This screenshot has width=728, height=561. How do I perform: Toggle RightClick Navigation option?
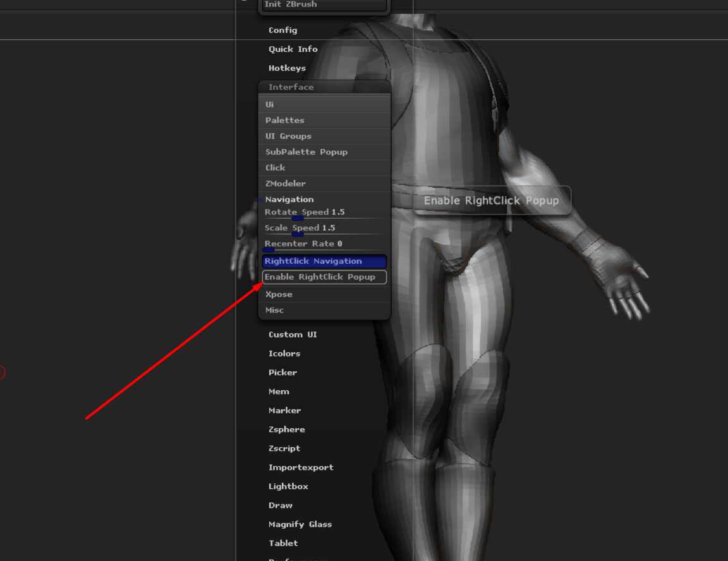[324, 261]
